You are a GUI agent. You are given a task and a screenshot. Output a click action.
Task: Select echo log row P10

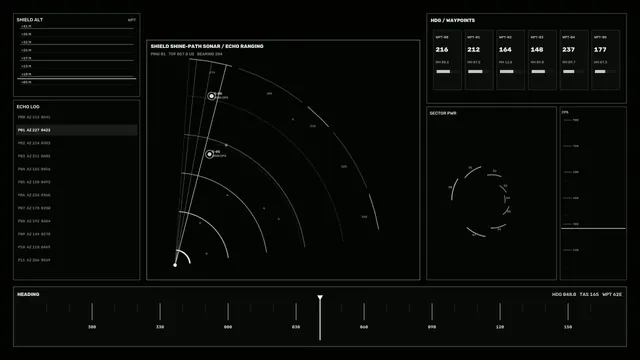[77, 247]
